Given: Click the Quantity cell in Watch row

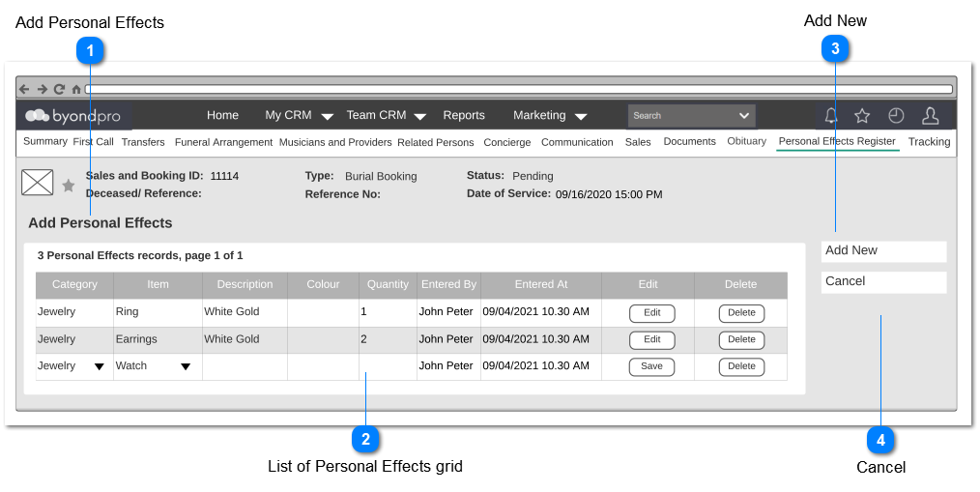Looking at the screenshot, I should click(x=389, y=367).
